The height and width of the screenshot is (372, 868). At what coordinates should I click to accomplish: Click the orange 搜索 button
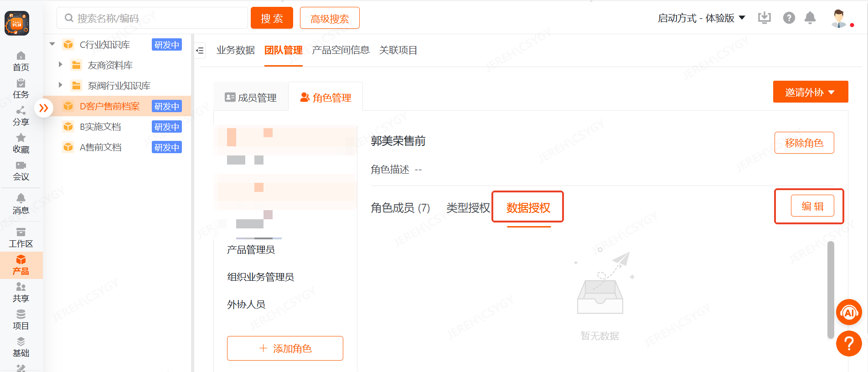click(x=272, y=18)
